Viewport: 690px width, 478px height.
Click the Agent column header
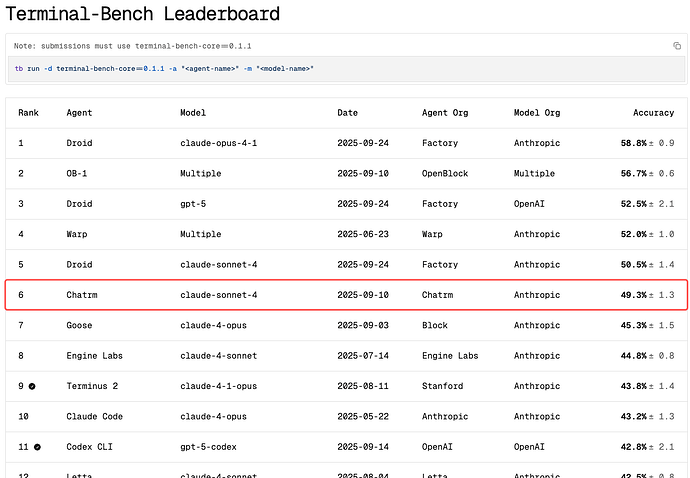tap(79, 113)
